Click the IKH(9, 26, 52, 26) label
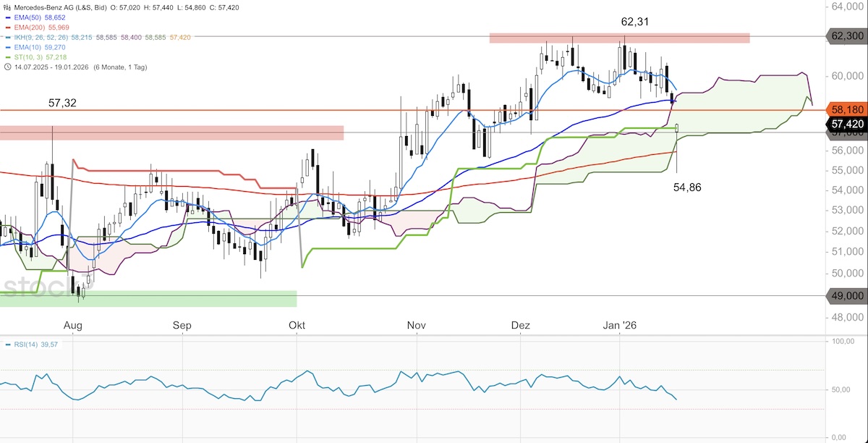This screenshot has height=443, width=868. (x=41, y=36)
